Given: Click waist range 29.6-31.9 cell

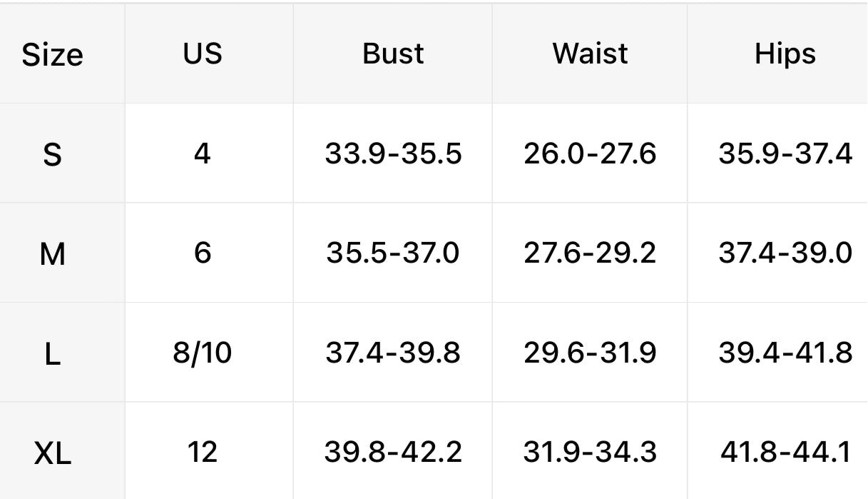Looking at the screenshot, I should pos(590,352).
